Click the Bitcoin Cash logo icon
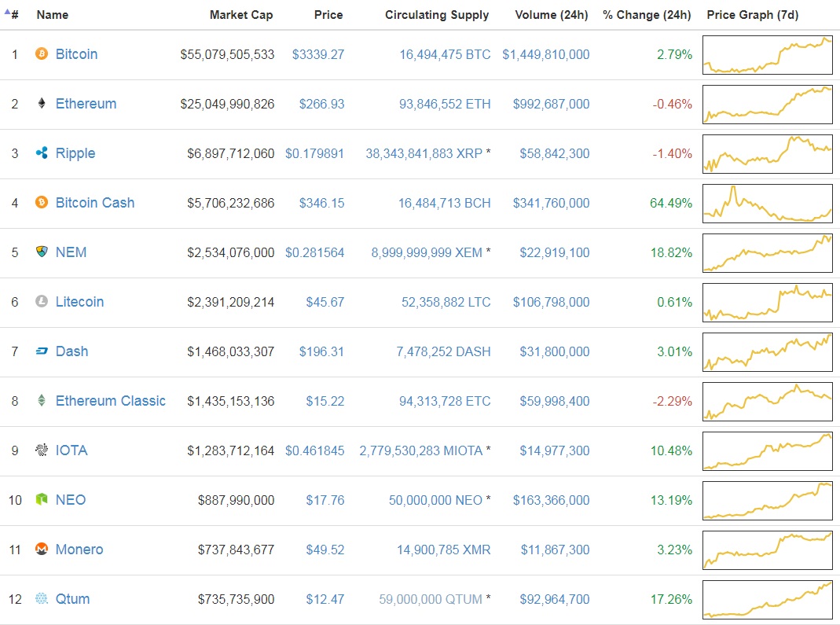The image size is (840, 625). coord(41,202)
